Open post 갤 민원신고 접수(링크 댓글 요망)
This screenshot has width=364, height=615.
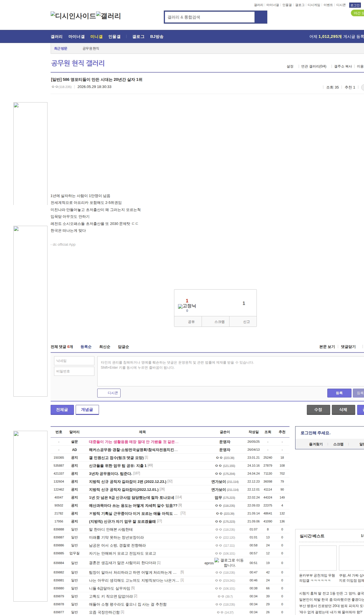(x=116, y=458)
